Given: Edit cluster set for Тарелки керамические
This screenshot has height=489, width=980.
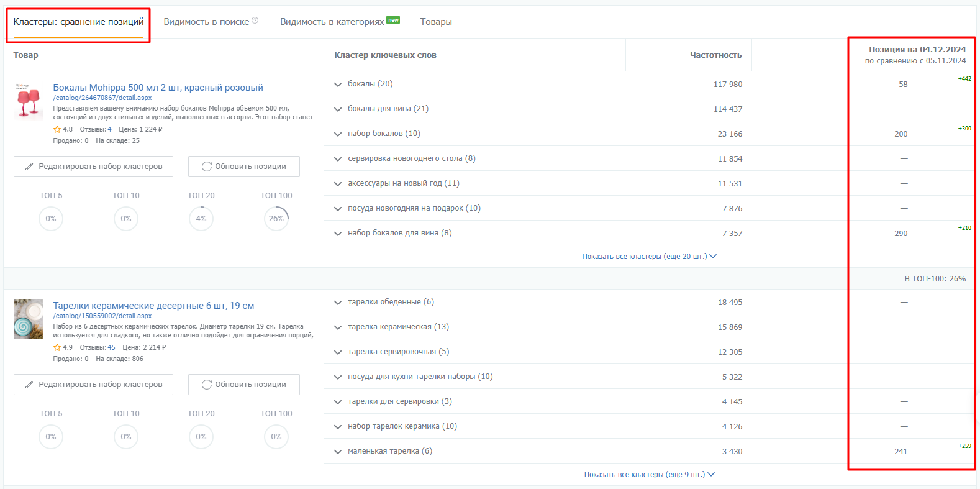Looking at the screenshot, I should [93, 385].
